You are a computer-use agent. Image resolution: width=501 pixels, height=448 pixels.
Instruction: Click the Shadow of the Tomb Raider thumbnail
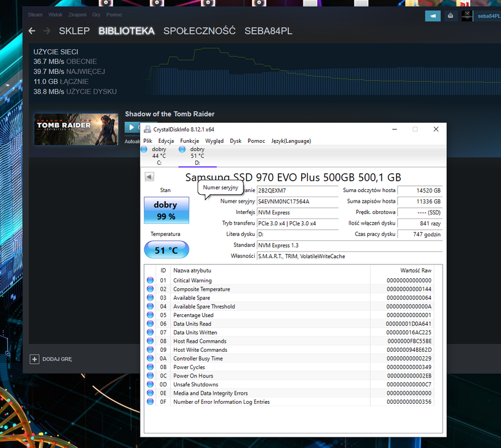pyautogui.click(x=76, y=129)
